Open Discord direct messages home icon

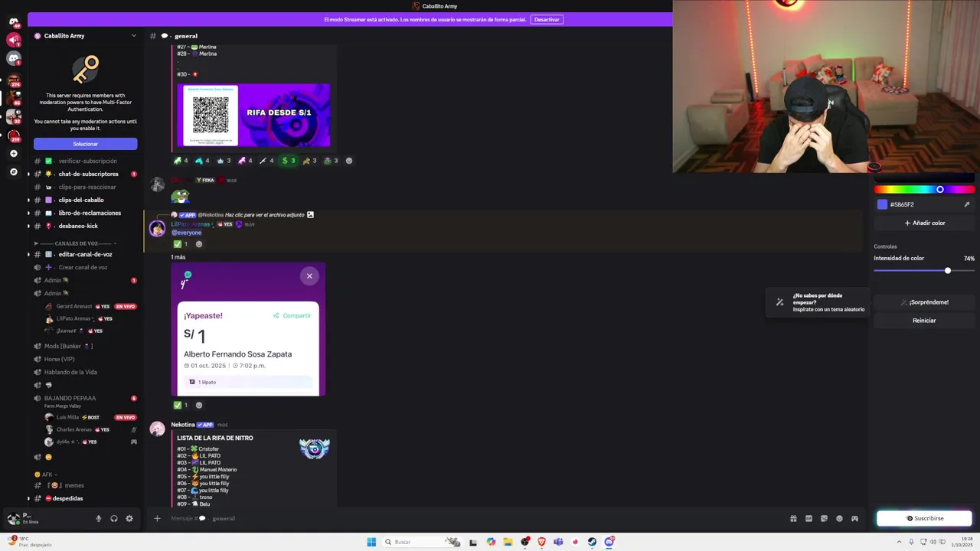pos(13,21)
